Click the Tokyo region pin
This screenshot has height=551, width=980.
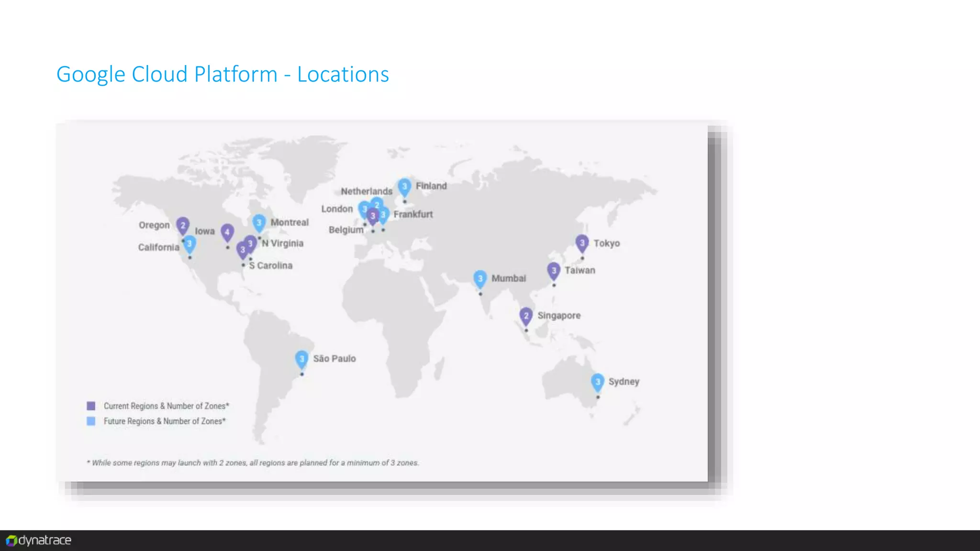pos(582,243)
